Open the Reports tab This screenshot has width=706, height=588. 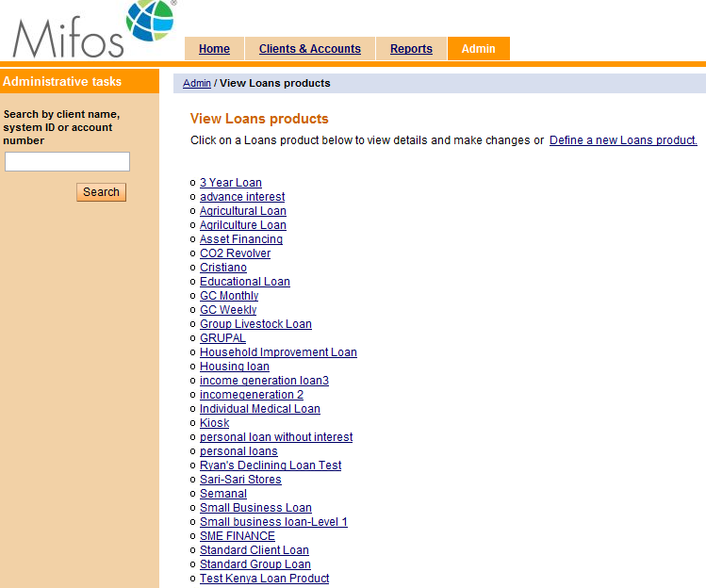coord(411,49)
